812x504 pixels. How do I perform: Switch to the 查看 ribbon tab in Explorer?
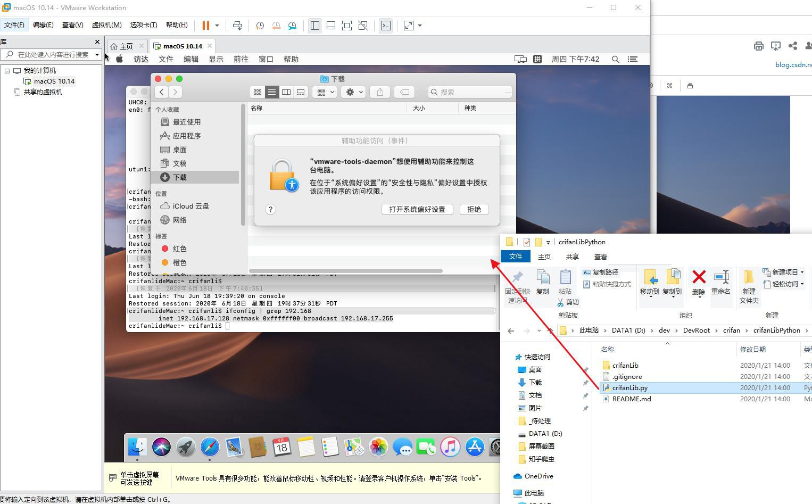(601, 257)
